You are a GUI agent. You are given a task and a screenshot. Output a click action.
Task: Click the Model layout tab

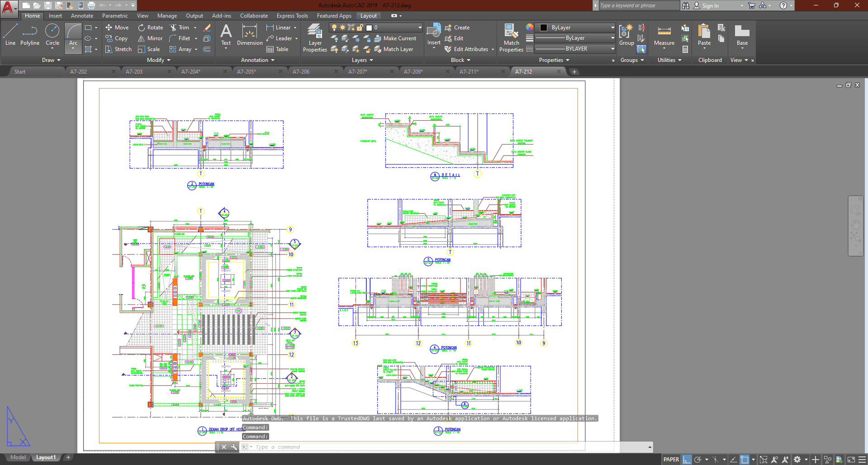coord(18,457)
